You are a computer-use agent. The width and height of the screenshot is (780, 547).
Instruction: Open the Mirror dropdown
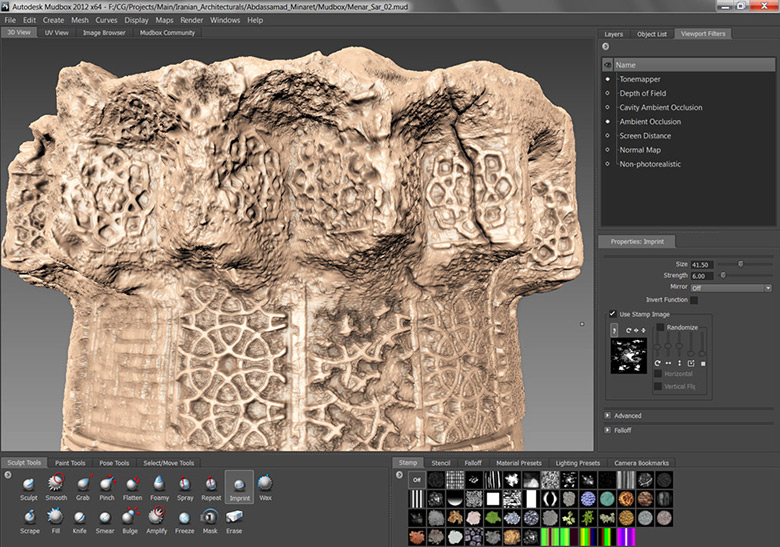click(x=732, y=288)
